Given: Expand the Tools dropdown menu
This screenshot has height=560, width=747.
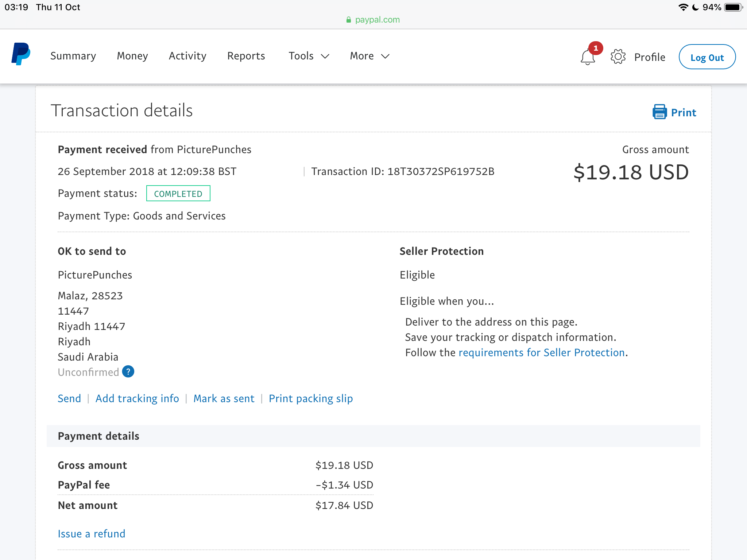Looking at the screenshot, I should click(x=309, y=56).
